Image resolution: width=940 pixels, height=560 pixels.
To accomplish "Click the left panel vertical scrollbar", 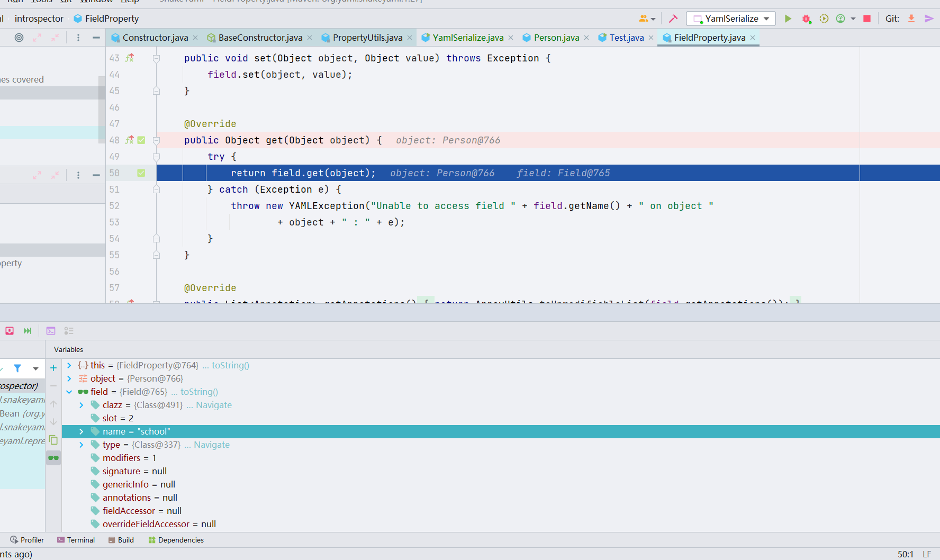I will pos(102,109).
